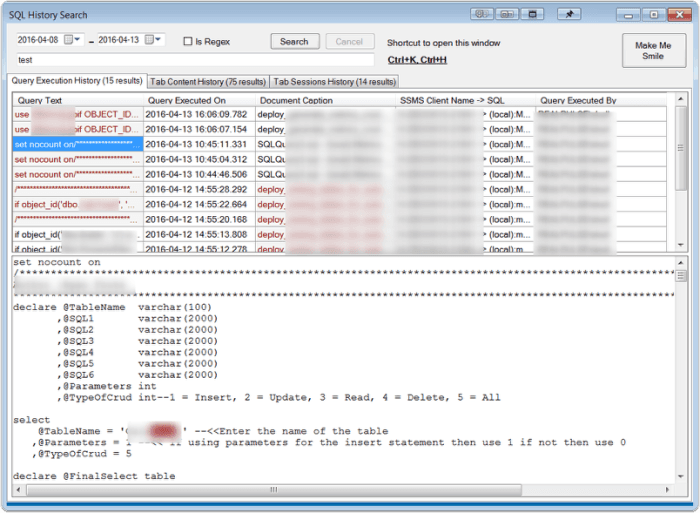
Task: Click the search text field containing 'test'
Action: [x=180, y=60]
